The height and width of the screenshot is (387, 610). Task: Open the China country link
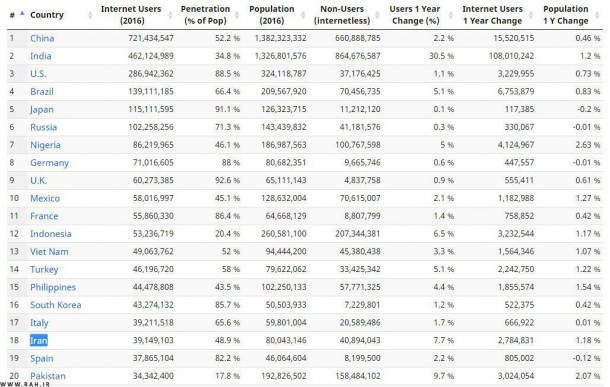[x=42, y=38]
